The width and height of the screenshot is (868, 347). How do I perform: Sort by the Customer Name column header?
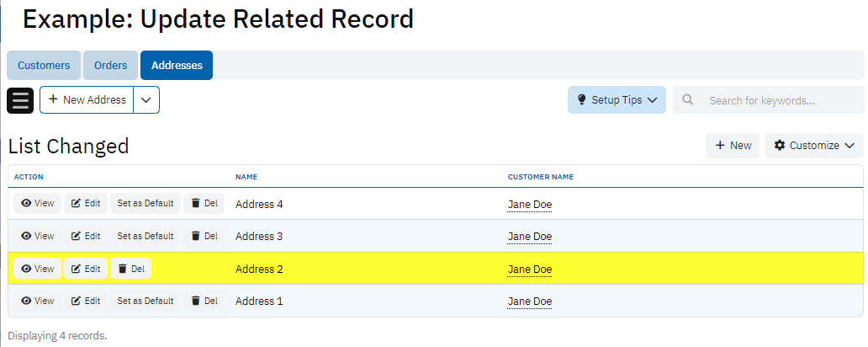541,177
